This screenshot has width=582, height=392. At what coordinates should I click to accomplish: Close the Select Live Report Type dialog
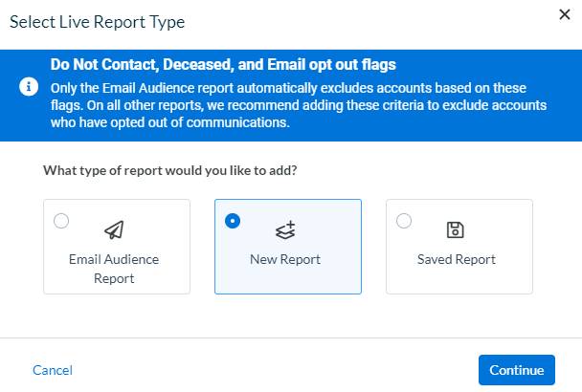[x=565, y=14]
